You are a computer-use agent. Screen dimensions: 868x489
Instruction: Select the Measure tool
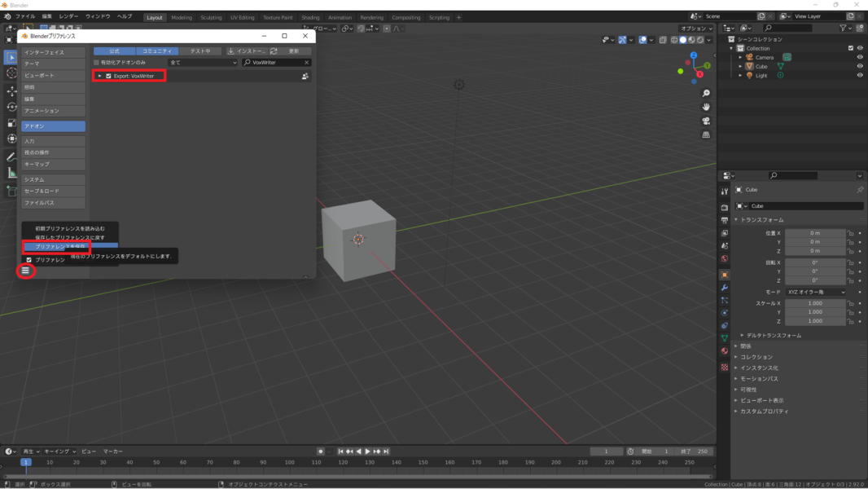[x=11, y=174]
